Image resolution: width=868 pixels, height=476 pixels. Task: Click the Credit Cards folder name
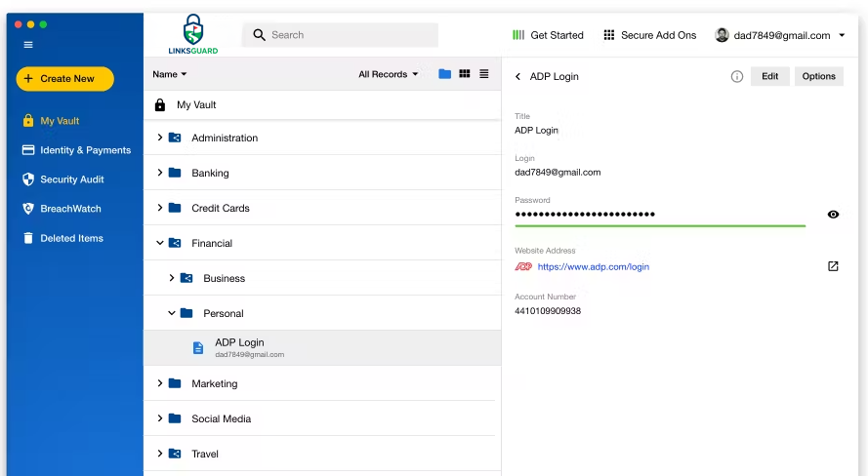[221, 208]
